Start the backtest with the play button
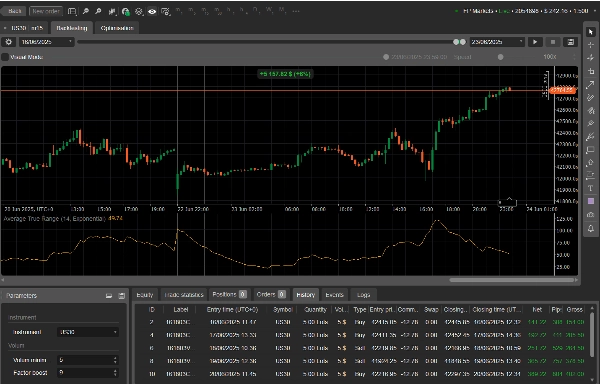This screenshot has height=384, width=600. [535, 42]
